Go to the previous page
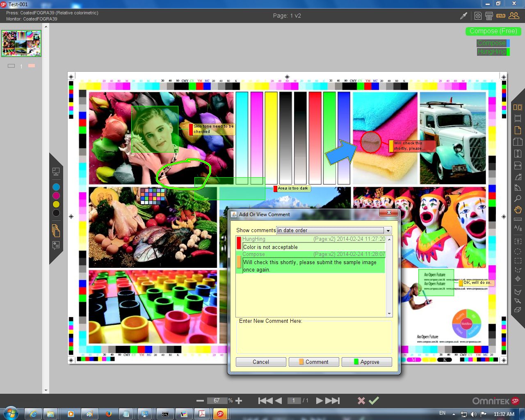Viewport: 525px width, 420px height. point(278,401)
